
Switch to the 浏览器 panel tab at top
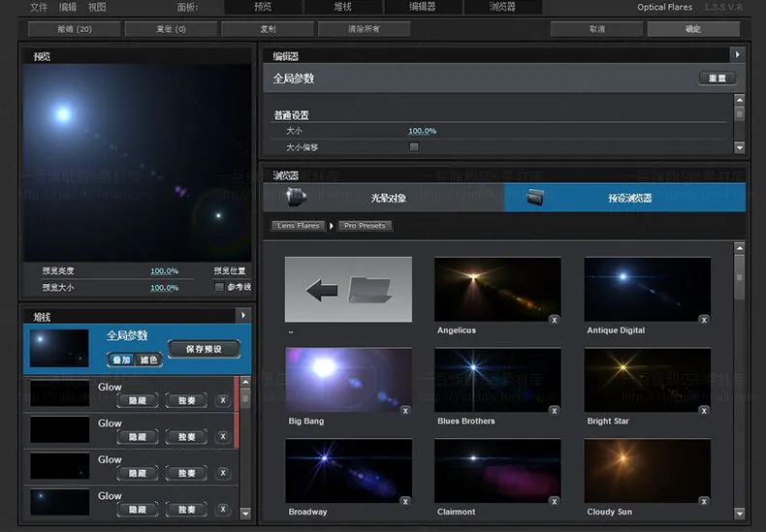coord(502,7)
